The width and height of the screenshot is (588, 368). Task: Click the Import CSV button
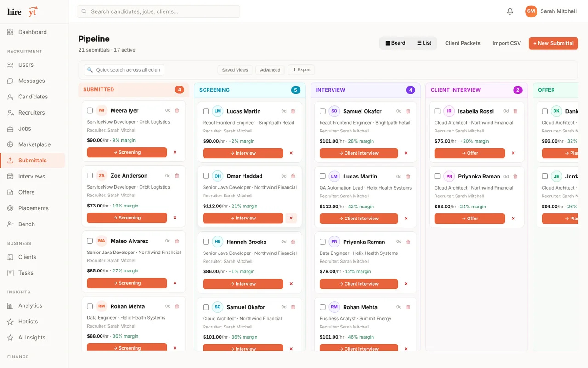point(507,43)
